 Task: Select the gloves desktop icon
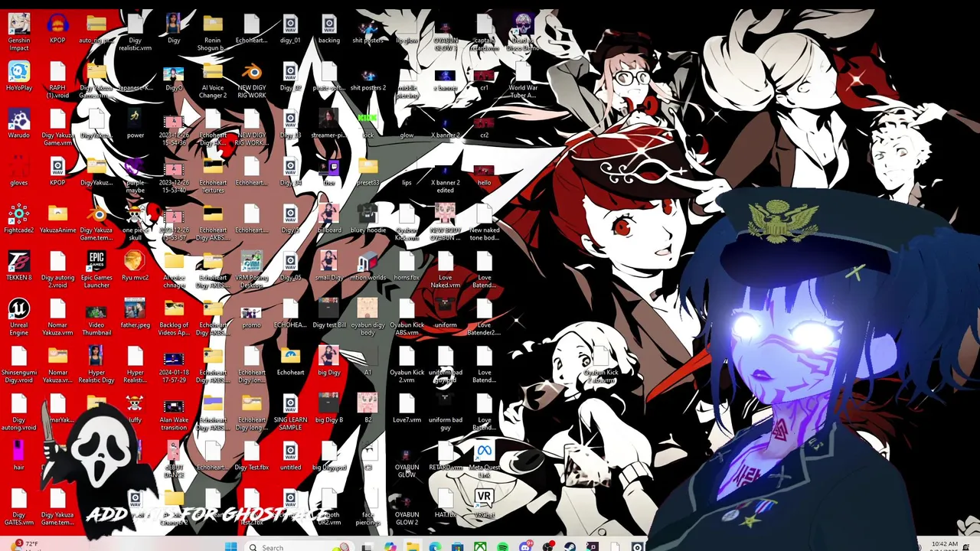point(19,171)
